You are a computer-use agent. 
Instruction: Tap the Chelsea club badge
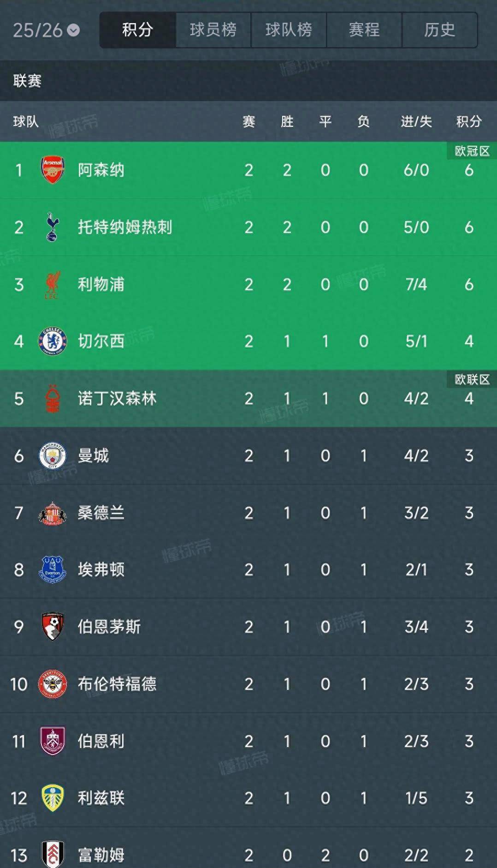pyautogui.click(x=53, y=341)
